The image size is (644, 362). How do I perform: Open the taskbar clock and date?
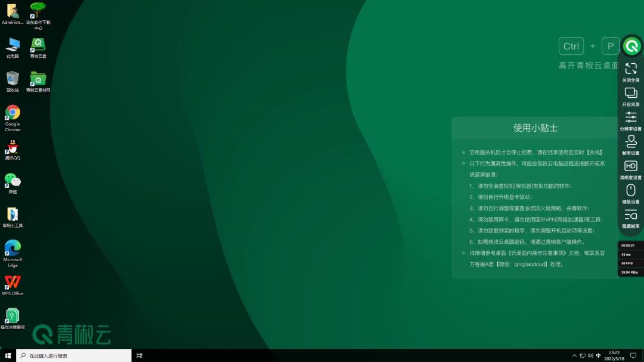pyautogui.click(x=614, y=355)
